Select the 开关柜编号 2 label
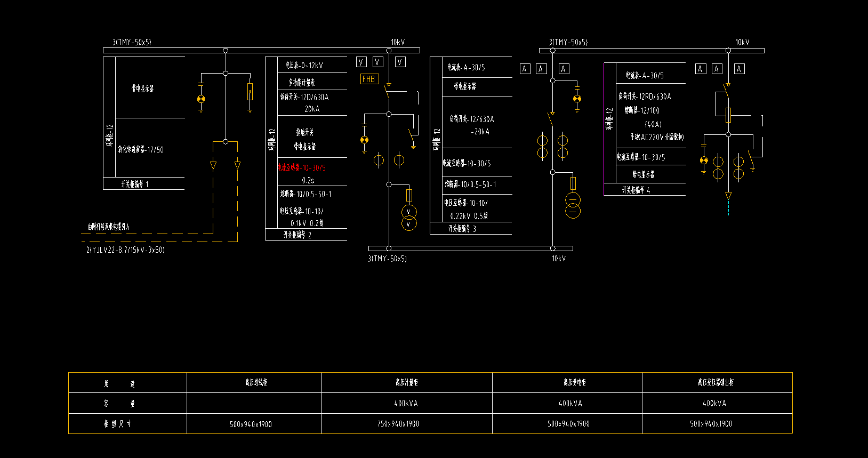The height and width of the screenshot is (458, 868). tap(298, 235)
